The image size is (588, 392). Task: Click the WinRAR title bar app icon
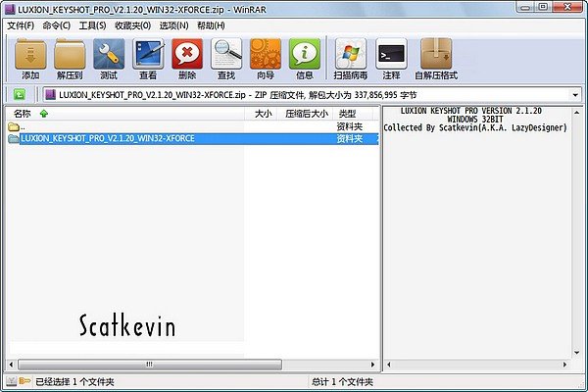10,10
